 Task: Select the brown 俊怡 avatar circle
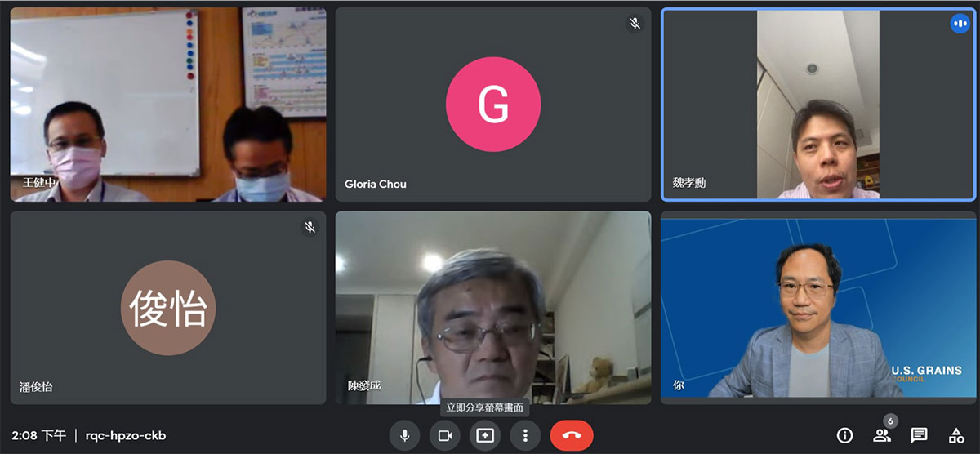168,308
